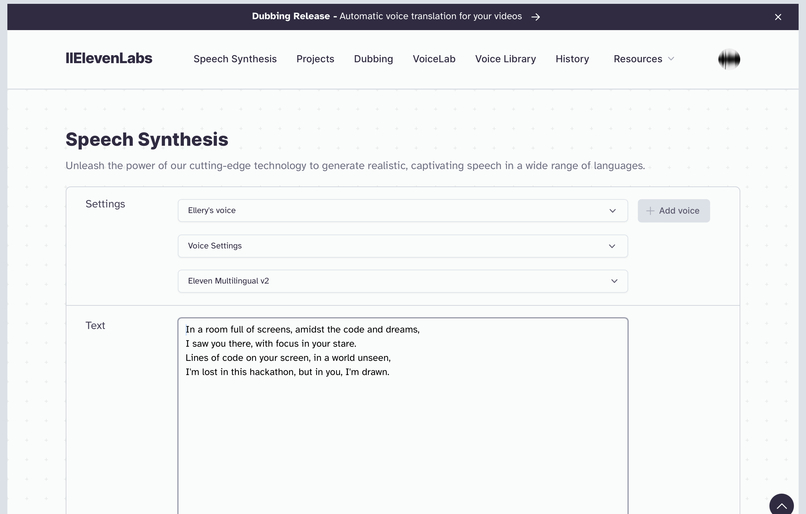Click the Add voice button
Viewport: 806px width, 514px height.
click(x=673, y=211)
